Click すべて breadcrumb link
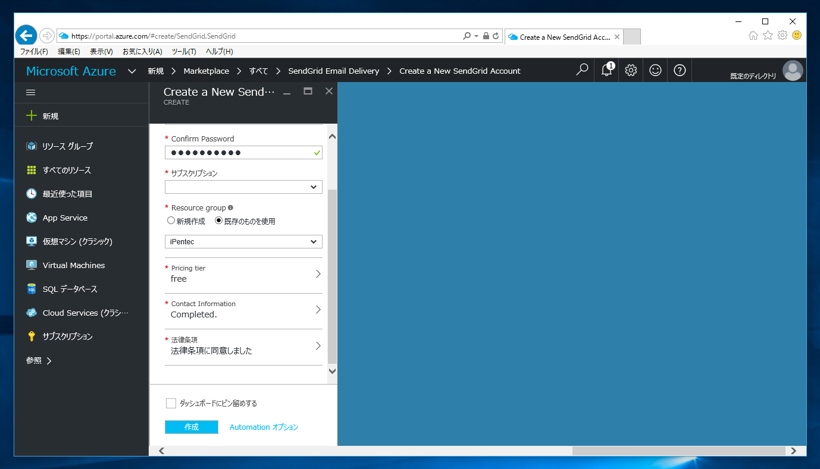Viewport: 820px width, 469px height. 258,71
